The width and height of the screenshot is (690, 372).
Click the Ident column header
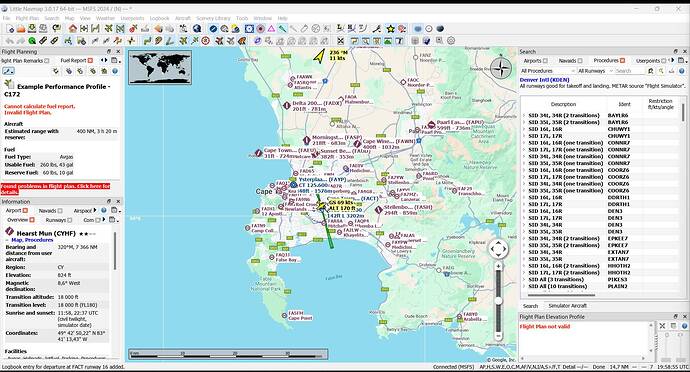624,104
